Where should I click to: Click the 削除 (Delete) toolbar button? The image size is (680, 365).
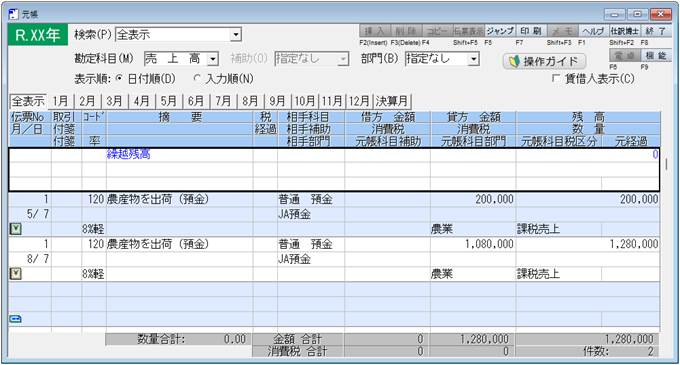coord(406,31)
